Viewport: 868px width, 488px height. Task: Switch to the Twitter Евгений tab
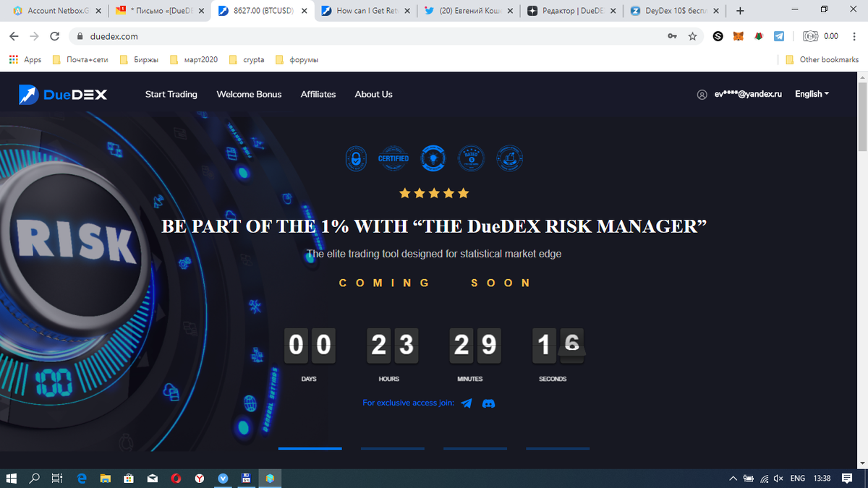(x=469, y=11)
